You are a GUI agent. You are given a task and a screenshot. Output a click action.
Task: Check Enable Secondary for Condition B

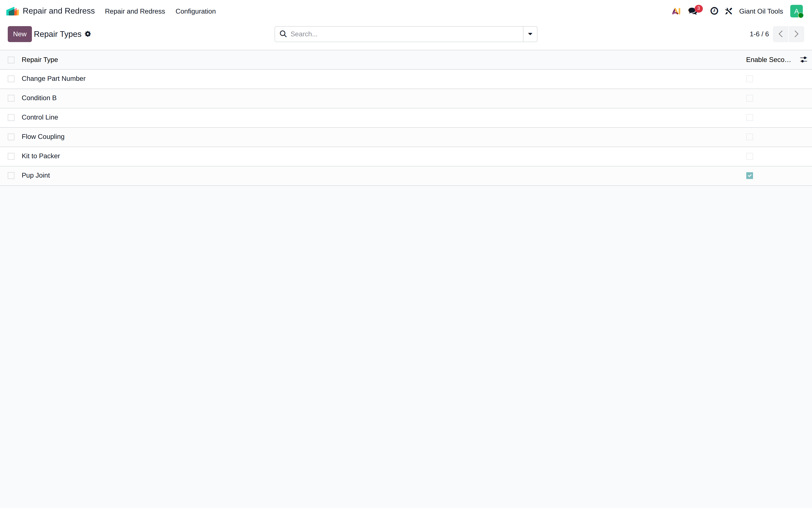[750, 98]
